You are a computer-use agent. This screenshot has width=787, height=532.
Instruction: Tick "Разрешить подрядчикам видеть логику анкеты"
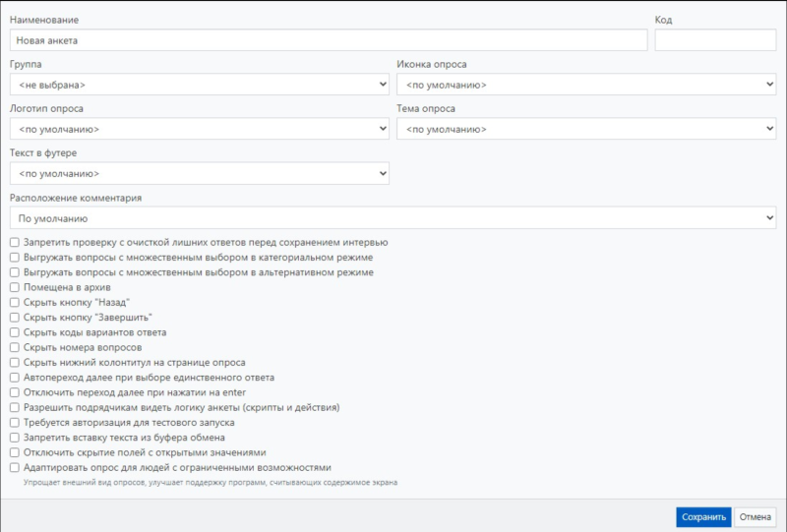15,407
